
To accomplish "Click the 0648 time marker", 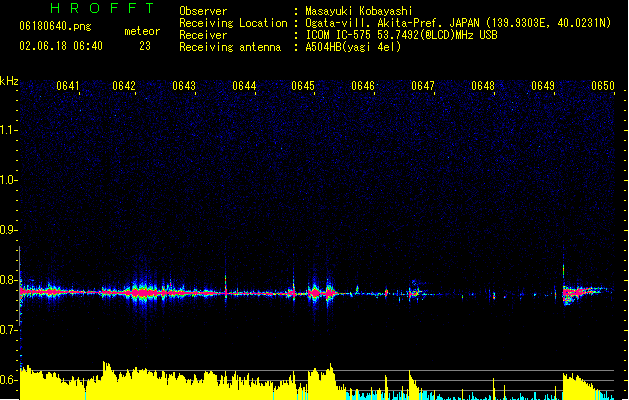I will 483,86.
